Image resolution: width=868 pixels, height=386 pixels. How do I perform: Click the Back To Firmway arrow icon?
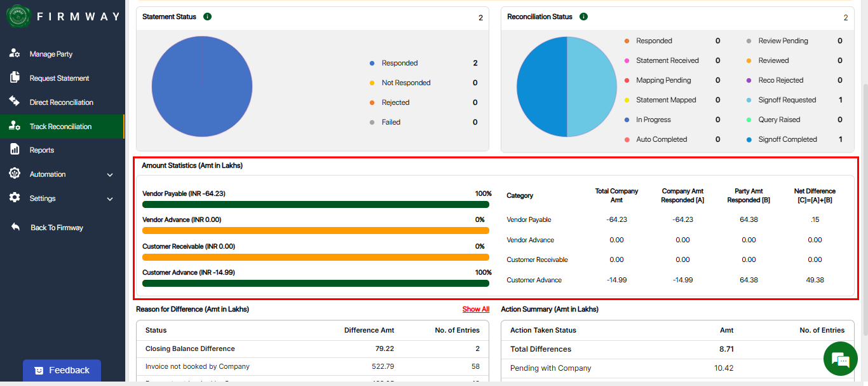click(x=16, y=227)
